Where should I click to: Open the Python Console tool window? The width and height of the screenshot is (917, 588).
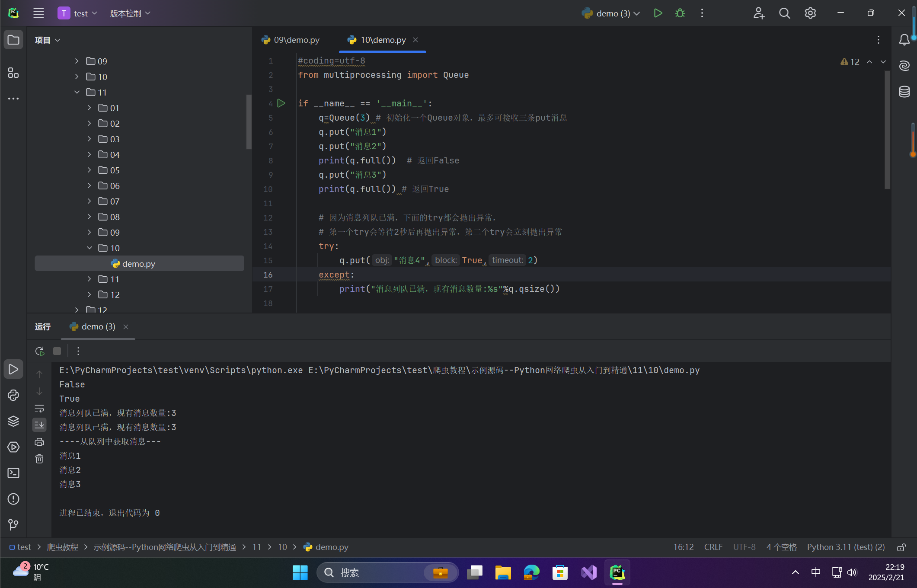tap(13, 395)
